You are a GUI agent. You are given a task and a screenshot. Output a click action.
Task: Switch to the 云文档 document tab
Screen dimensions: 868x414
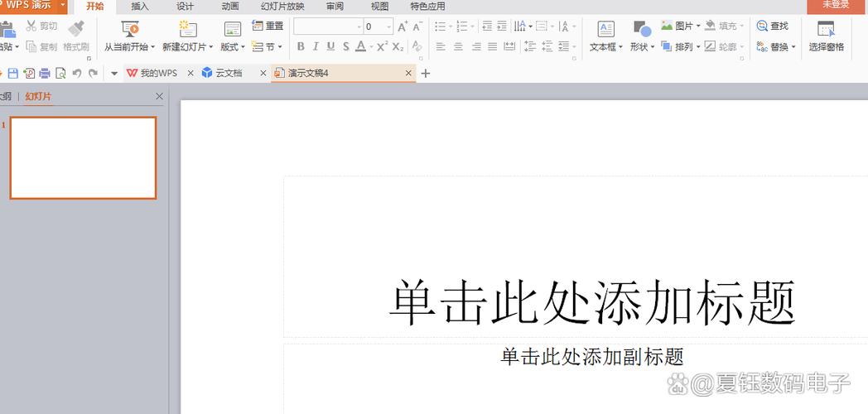click(228, 73)
